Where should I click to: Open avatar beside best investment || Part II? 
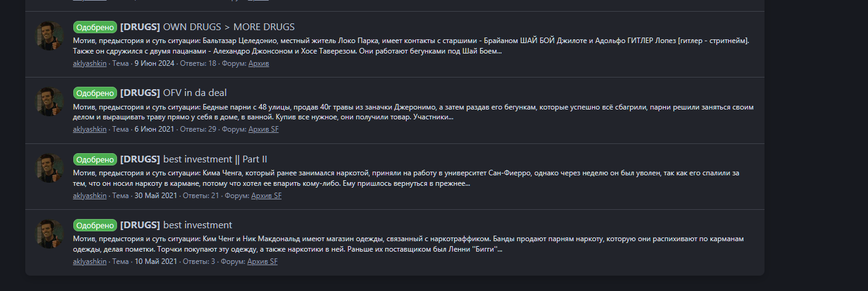[50, 168]
